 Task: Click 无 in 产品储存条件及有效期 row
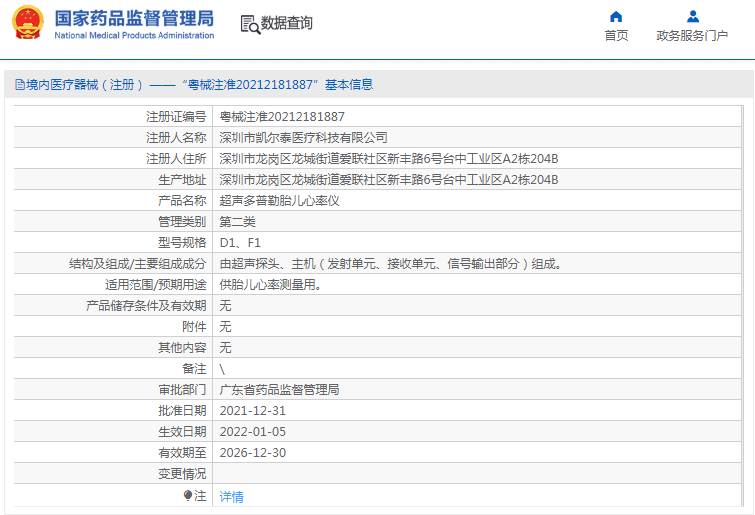[225, 306]
